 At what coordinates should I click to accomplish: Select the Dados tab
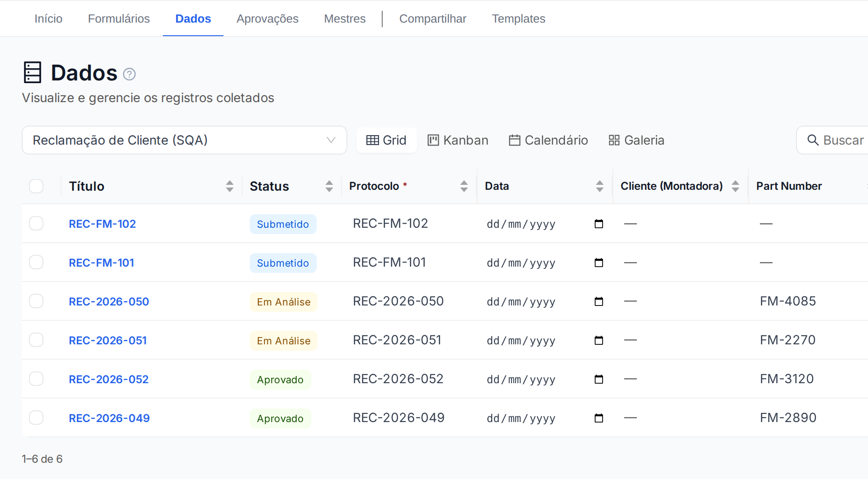click(x=193, y=19)
